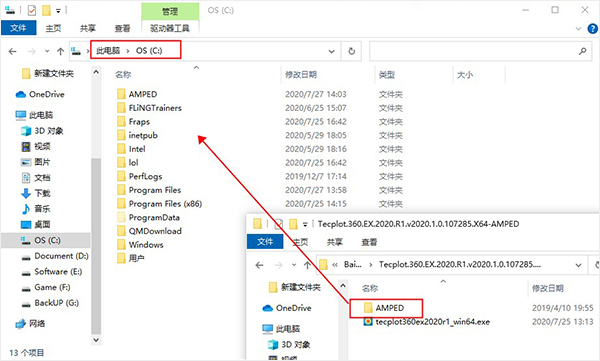Open 音乐 in the sidebar
The width and height of the screenshot is (600, 361).
tap(36, 209)
